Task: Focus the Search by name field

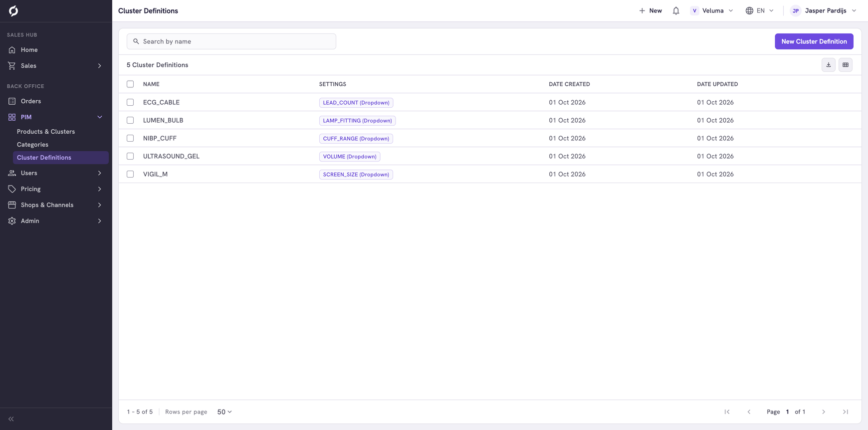Action: tap(231, 41)
